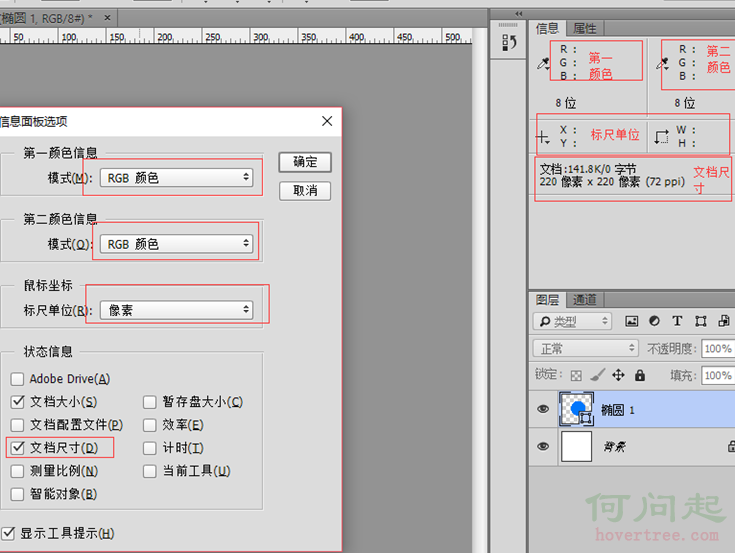Click the history panel icon in the collapsed dock
The image size is (735, 553).
click(509, 43)
